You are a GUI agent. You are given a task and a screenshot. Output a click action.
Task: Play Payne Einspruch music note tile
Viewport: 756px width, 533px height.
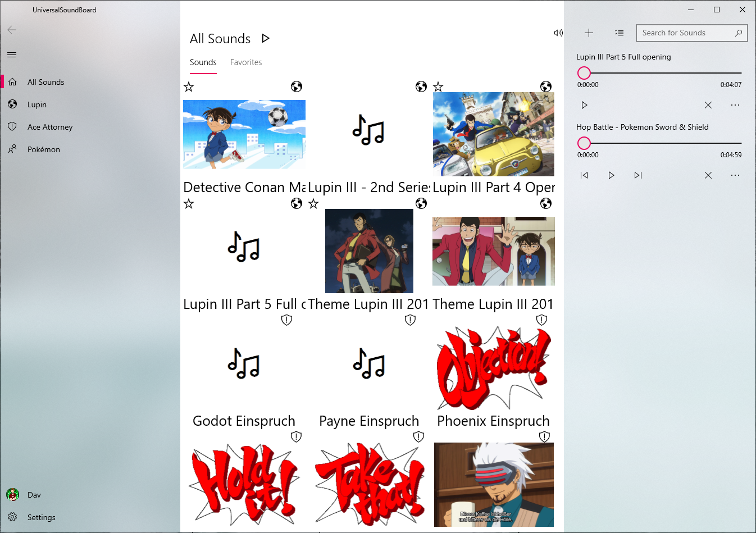[369, 363]
